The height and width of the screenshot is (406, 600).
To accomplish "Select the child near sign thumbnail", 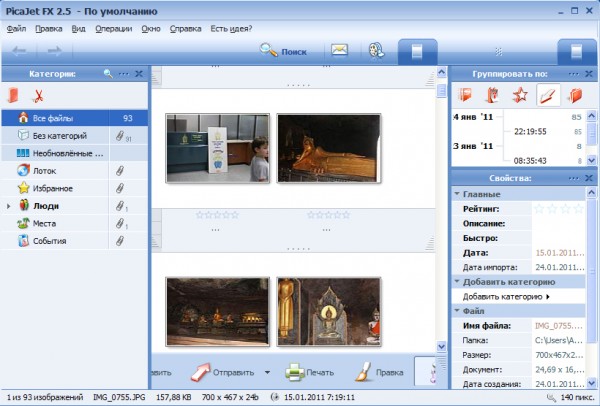I will (217, 148).
